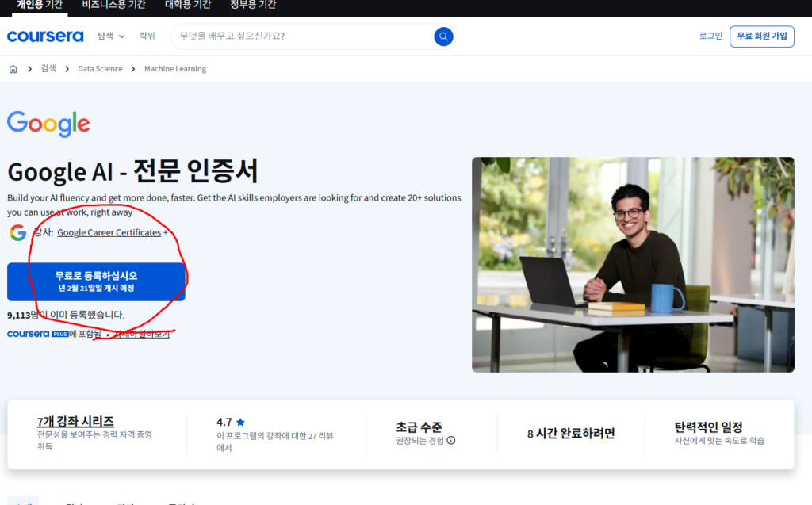
Task: Click the home icon in the breadcrumb
Action: point(13,69)
